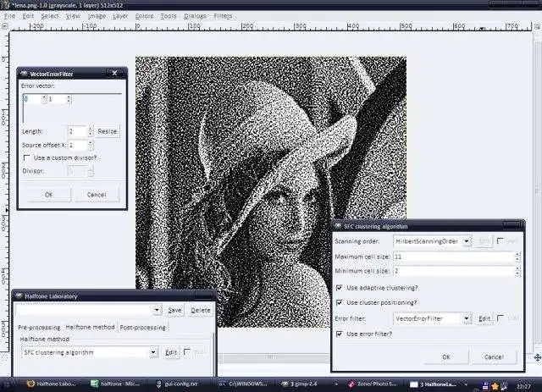The image size is (542, 392).
Task: Open Halftone Labo... Firefox taskbar item
Action: pyautogui.click(x=53, y=384)
